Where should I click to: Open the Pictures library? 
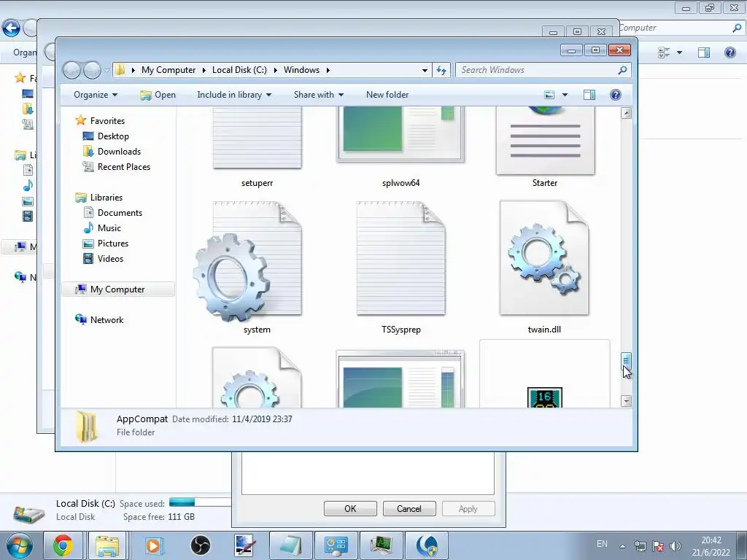(x=113, y=244)
